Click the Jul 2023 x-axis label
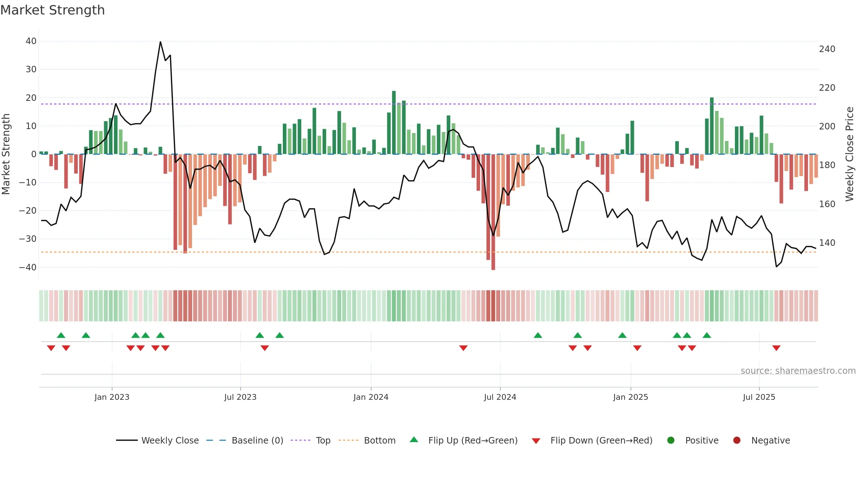 (240, 397)
